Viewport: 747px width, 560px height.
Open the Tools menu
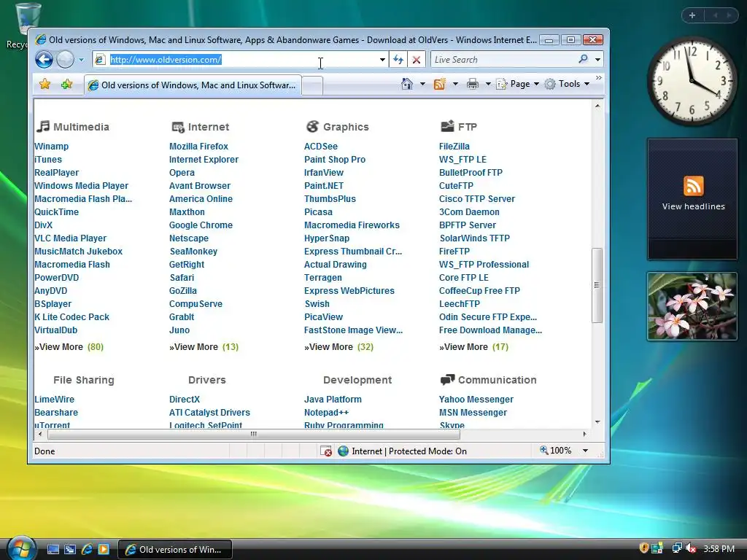(568, 84)
